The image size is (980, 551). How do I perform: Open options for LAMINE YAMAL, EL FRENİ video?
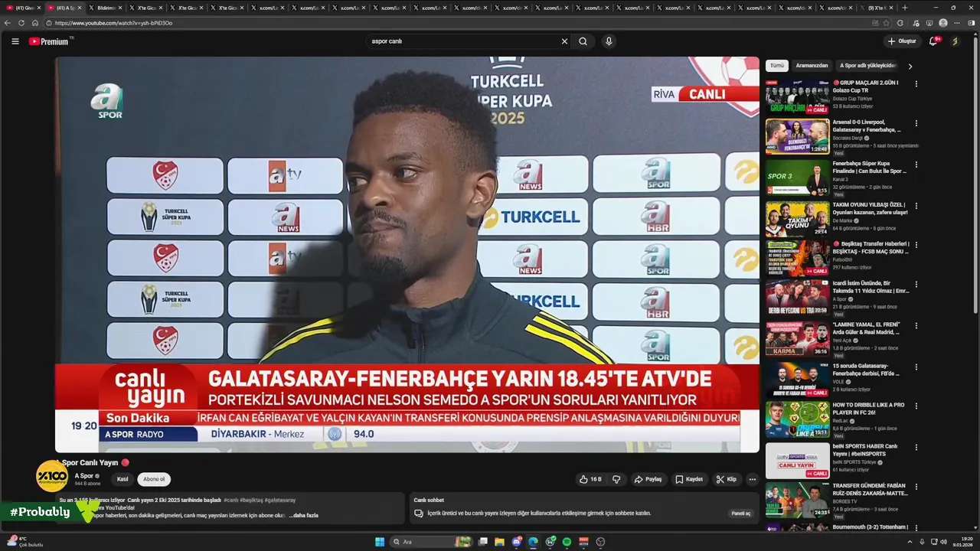[916, 325]
